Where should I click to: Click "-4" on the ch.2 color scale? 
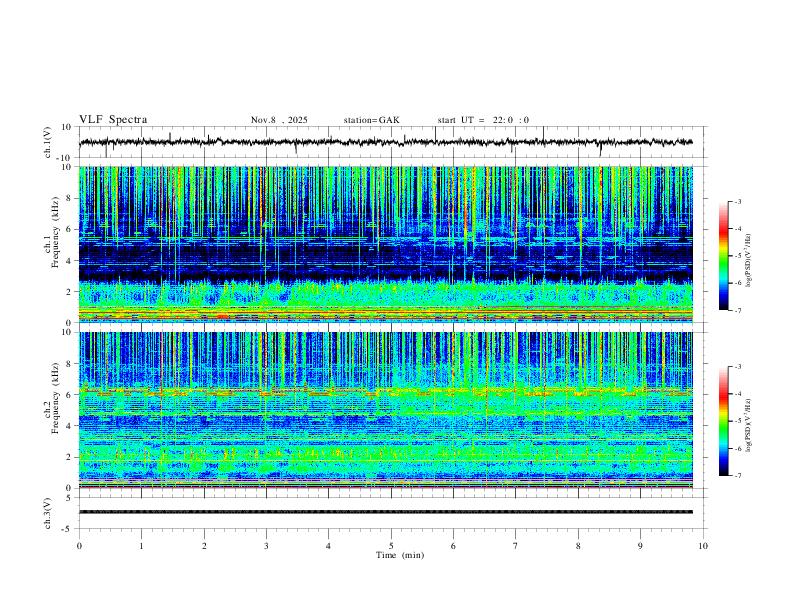click(737, 394)
